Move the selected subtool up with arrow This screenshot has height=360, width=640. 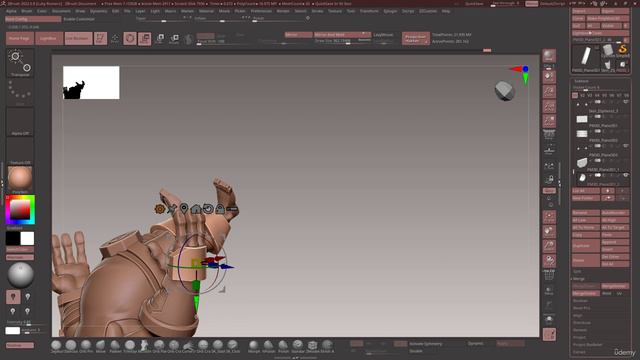tap(608, 191)
